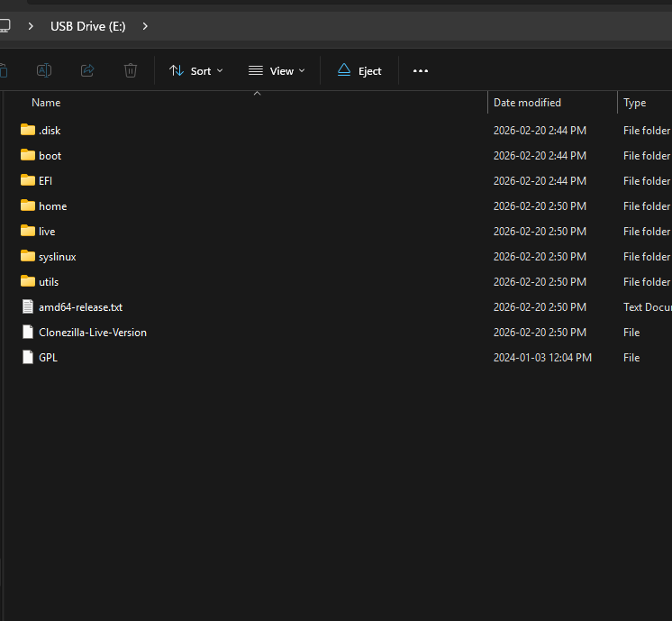Click the Share toolbar icon

click(x=87, y=70)
